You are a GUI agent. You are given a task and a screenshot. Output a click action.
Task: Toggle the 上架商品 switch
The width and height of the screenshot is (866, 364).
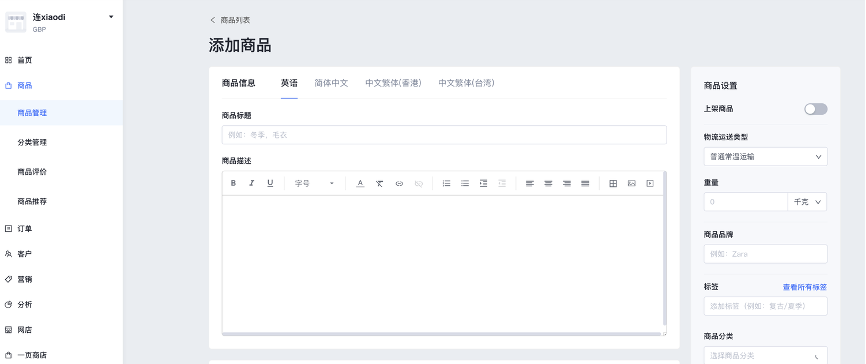click(816, 109)
